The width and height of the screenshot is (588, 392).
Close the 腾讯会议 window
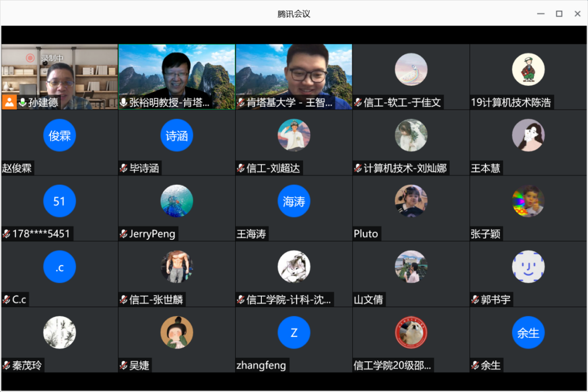577,14
